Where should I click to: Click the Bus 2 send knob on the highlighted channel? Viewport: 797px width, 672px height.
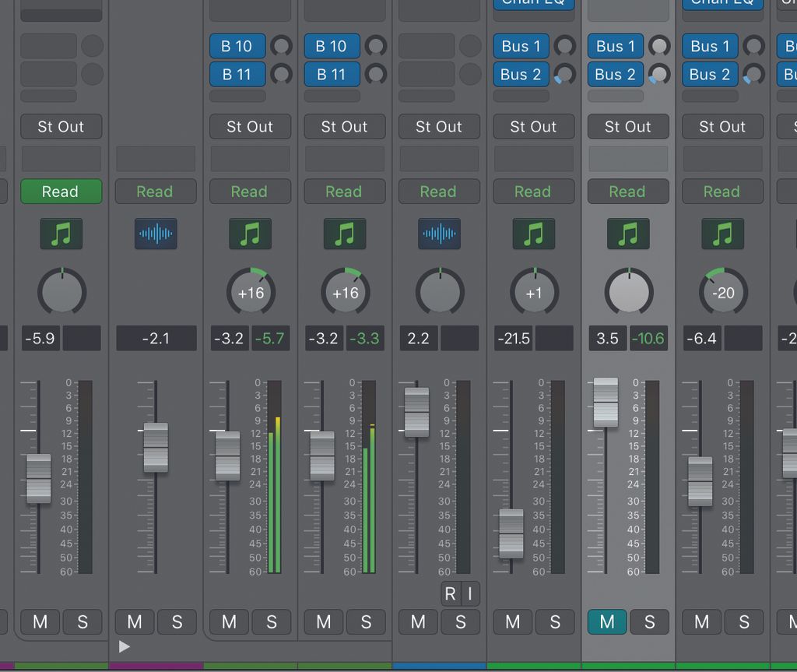[660, 75]
